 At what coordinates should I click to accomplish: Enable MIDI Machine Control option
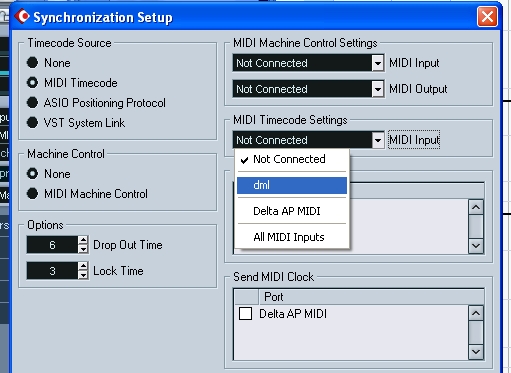tap(32, 194)
